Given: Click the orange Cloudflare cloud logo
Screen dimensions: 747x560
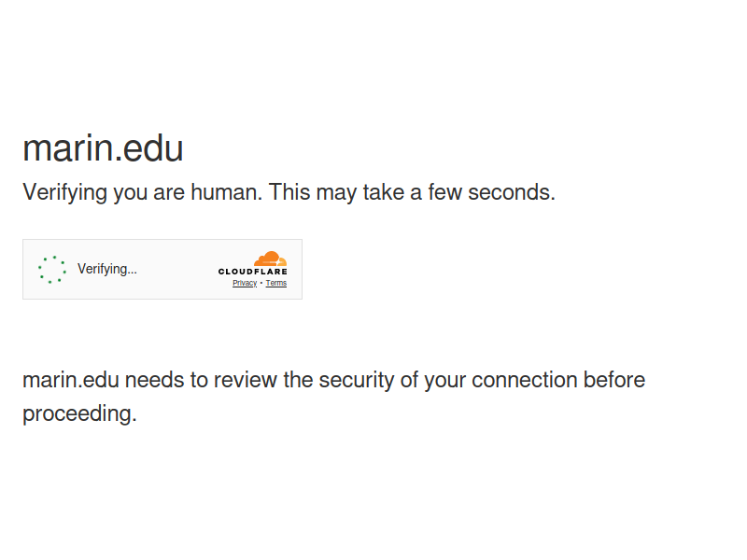Looking at the screenshot, I should (270, 259).
